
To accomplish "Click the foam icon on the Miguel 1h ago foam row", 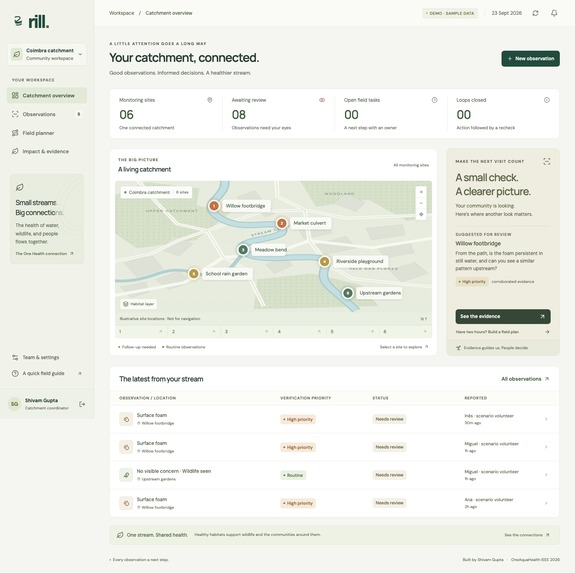I will (x=126, y=447).
